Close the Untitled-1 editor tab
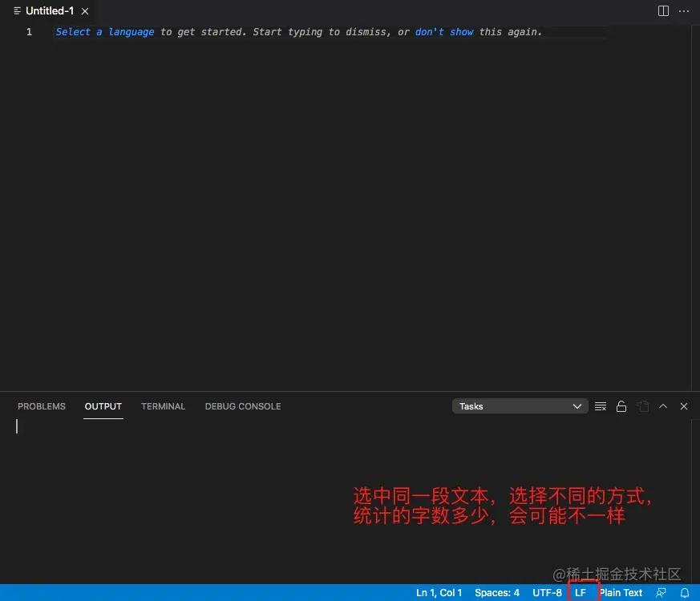This screenshot has height=601, width=700. (x=85, y=11)
